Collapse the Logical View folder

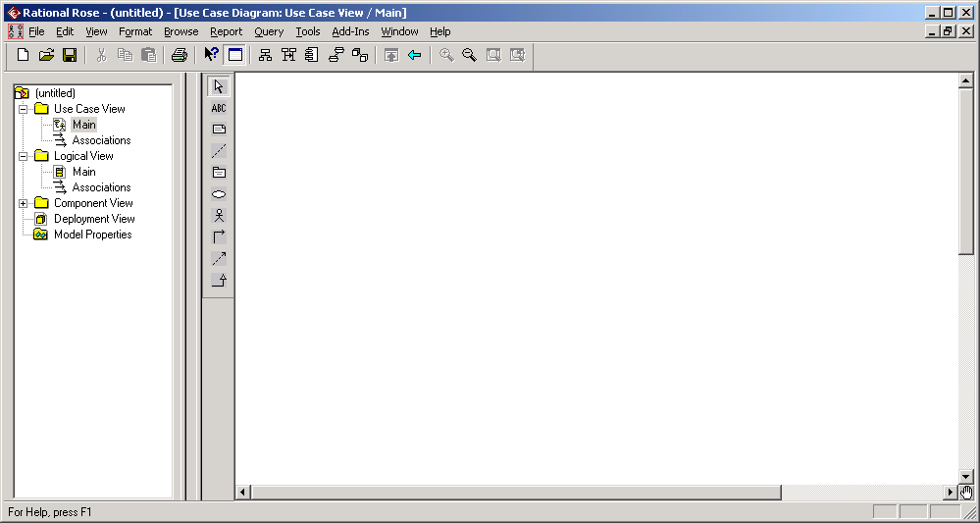(24, 156)
